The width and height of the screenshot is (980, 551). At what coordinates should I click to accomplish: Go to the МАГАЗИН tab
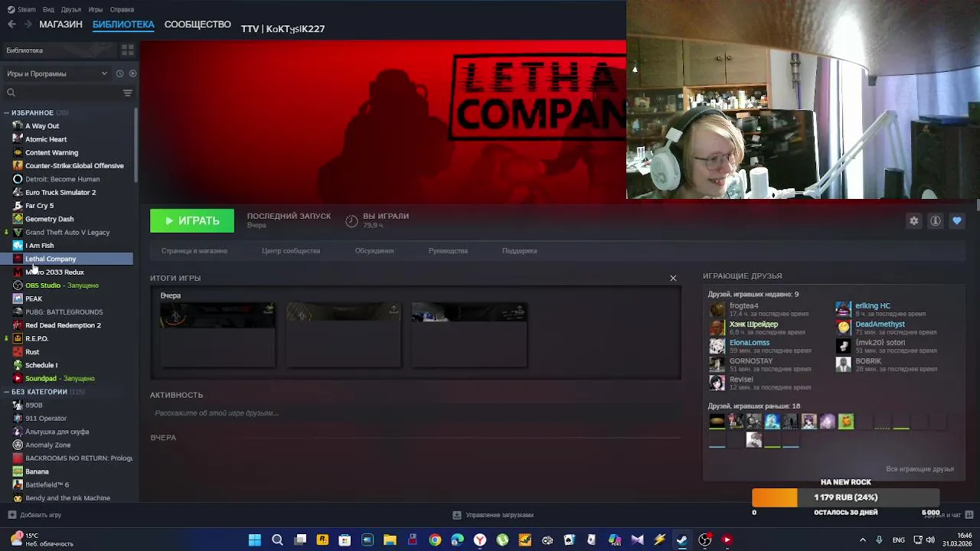[x=60, y=24]
